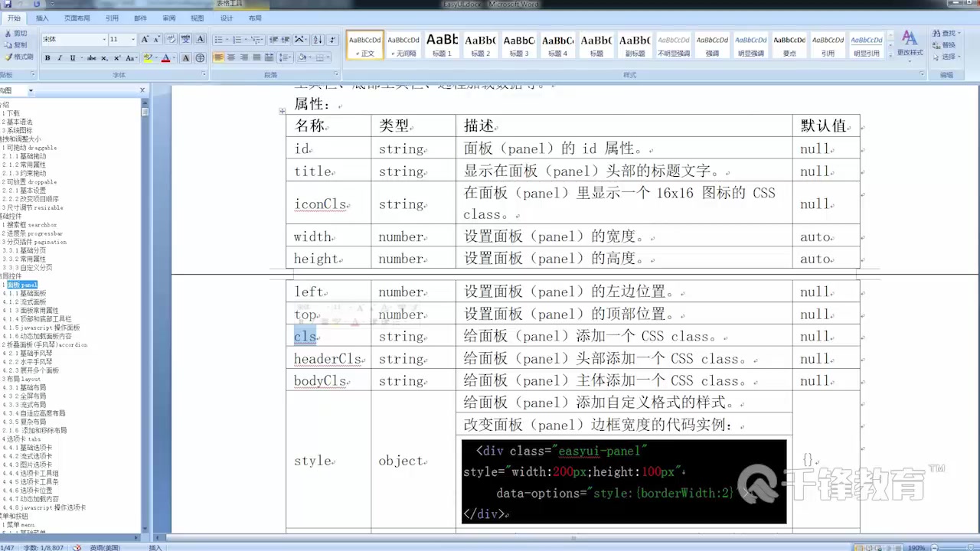The image size is (980, 551).
Task: Apply superscript formatting
Action: tap(117, 58)
